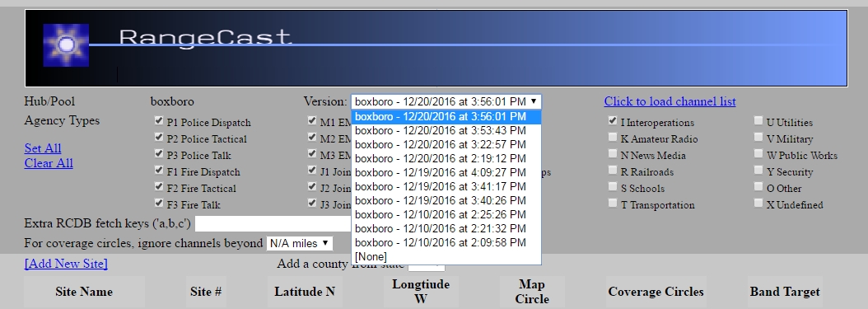Image resolution: width=868 pixels, height=309 pixels.
Task: Toggle the M1 EMS checkbox
Action: [x=312, y=120]
